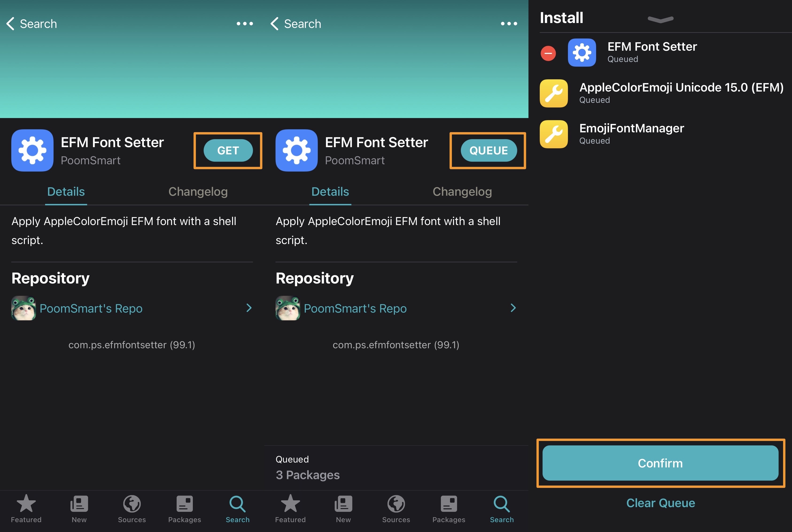
Task: Tap the frog-hat cat repo avatar, middle screen
Action: point(287,308)
